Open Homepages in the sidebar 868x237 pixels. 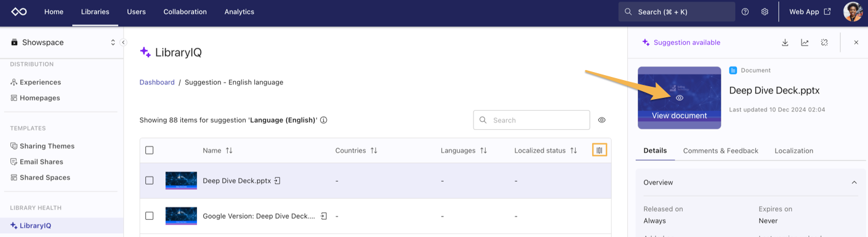[40, 98]
